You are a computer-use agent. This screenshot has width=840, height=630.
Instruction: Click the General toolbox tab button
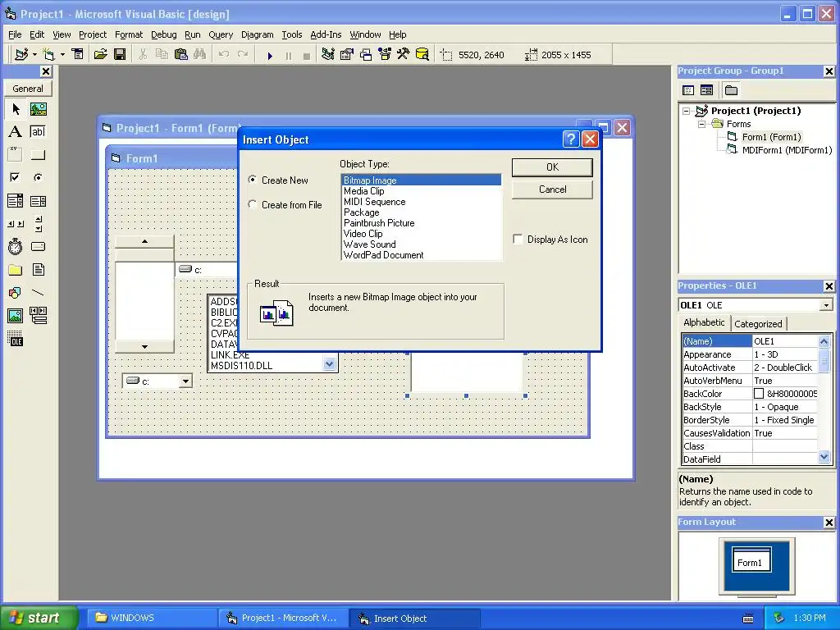(x=28, y=89)
